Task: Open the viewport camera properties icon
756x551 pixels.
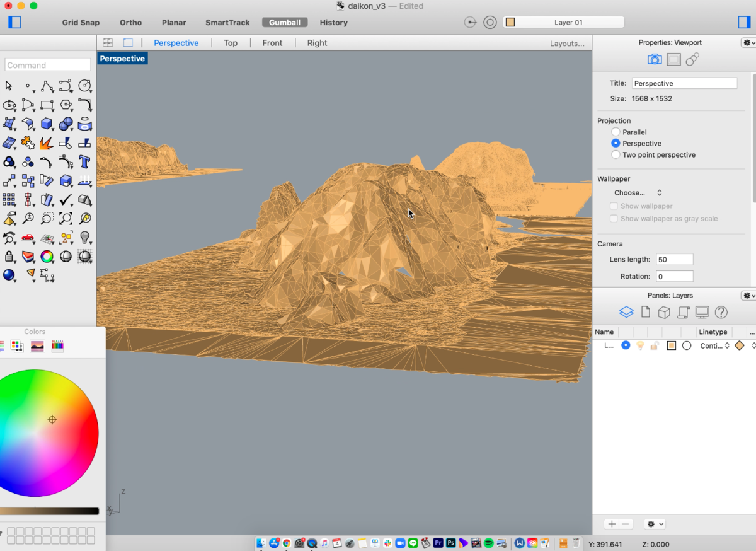Action: pyautogui.click(x=655, y=59)
